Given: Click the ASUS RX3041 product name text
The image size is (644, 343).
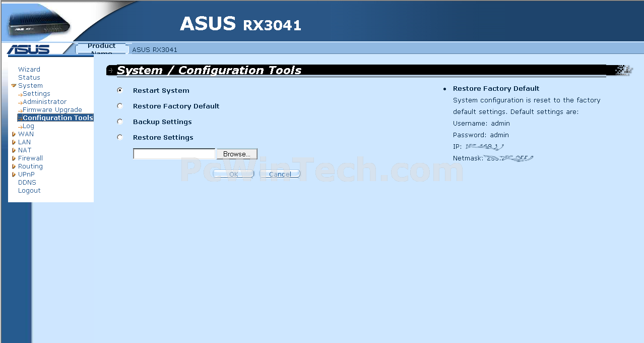Looking at the screenshot, I should [x=155, y=50].
